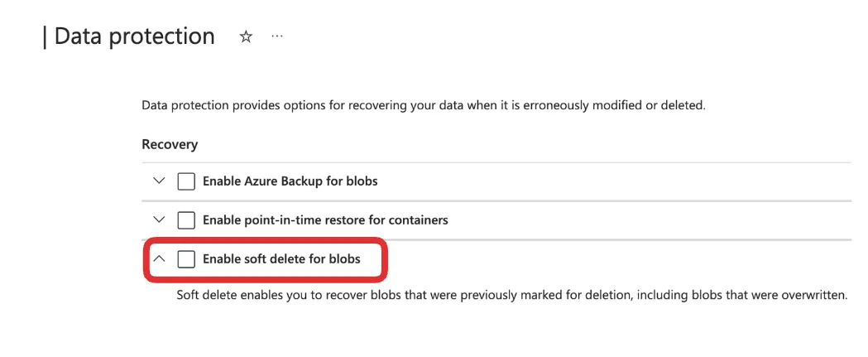The image size is (868, 357).
Task: Enable Azure Backup for blobs checkbox
Action: click(x=186, y=181)
